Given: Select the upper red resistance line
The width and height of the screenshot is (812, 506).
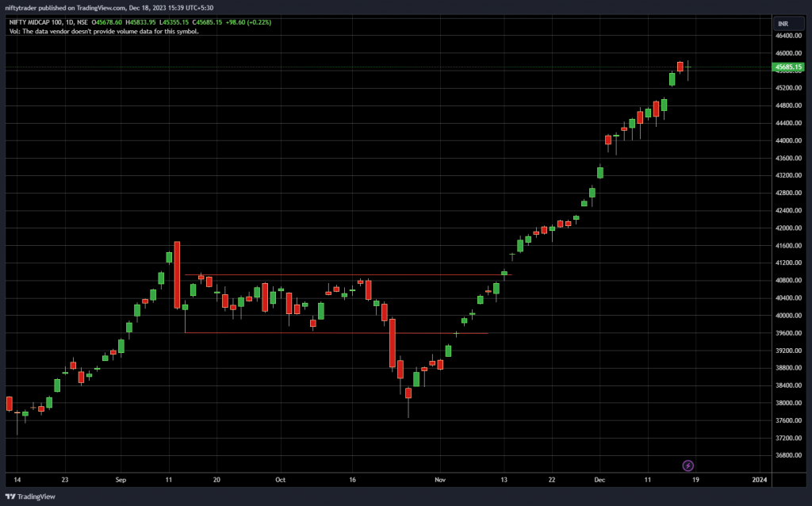Looking at the screenshot, I should tap(348, 275).
